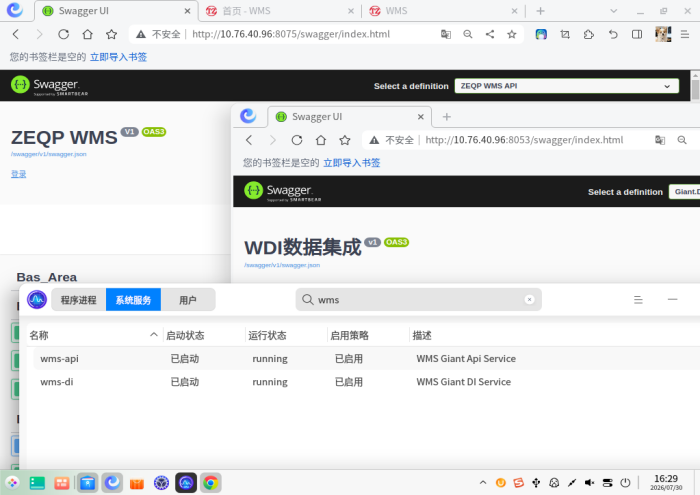
Task: Expand the system tray arrow
Action: click(x=483, y=483)
